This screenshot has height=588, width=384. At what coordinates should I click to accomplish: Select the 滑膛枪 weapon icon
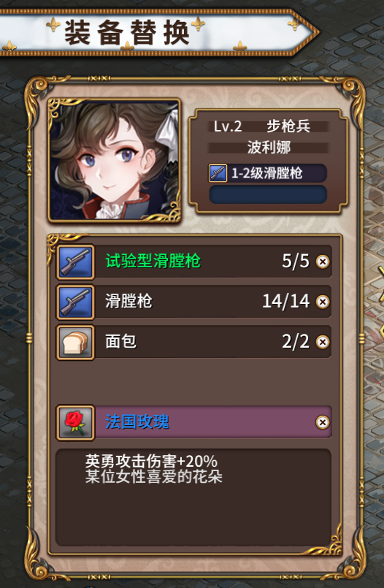[75, 302]
